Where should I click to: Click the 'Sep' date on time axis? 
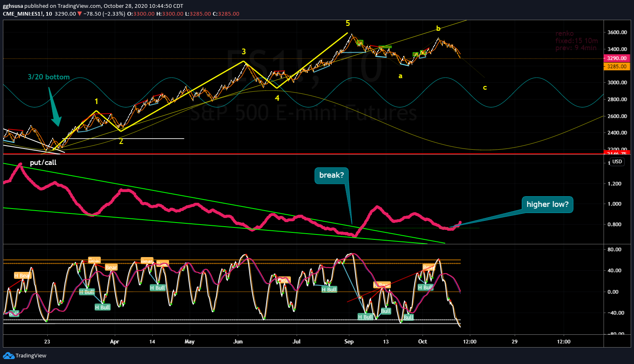click(x=349, y=342)
